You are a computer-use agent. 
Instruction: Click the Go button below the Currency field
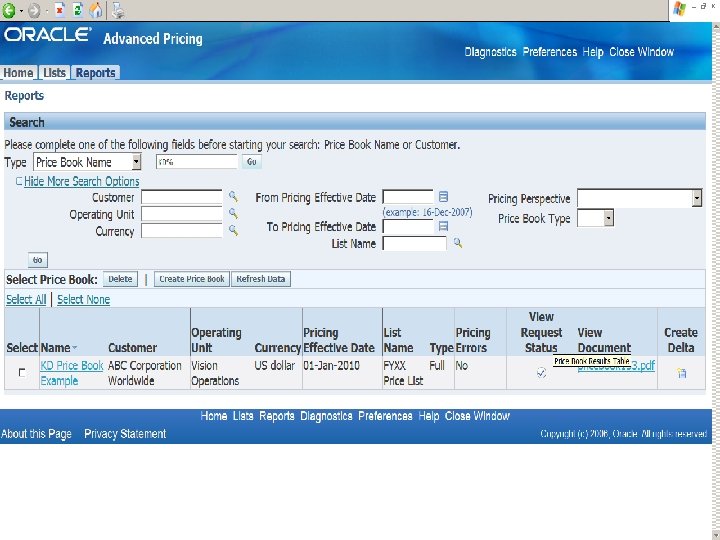point(38,260)
